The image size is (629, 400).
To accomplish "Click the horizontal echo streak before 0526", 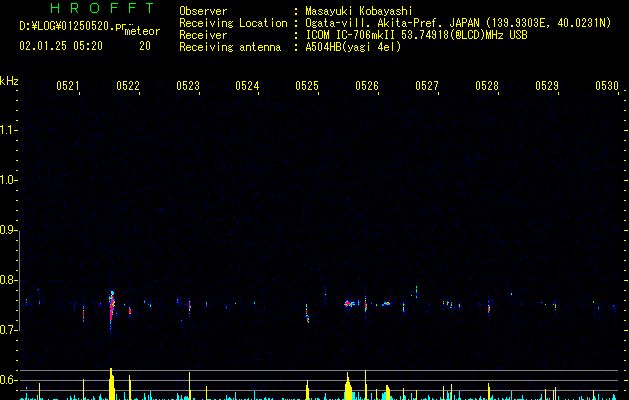I will click(349, 304).
